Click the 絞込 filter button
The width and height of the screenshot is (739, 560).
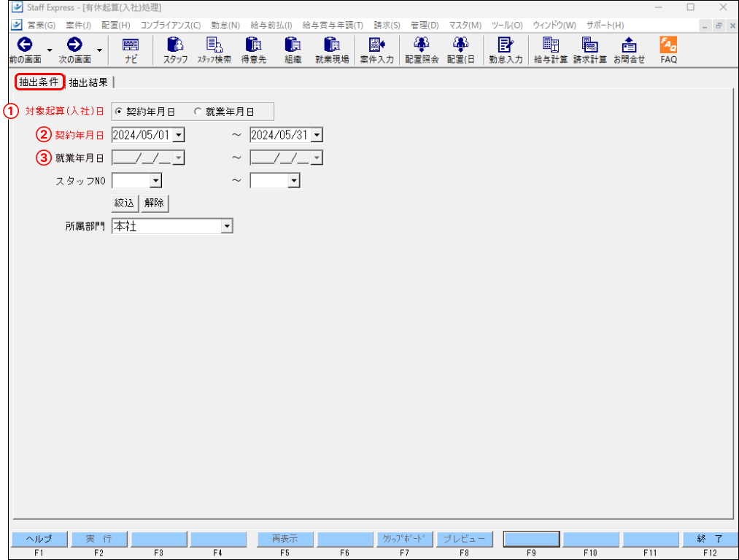(125, 203)
